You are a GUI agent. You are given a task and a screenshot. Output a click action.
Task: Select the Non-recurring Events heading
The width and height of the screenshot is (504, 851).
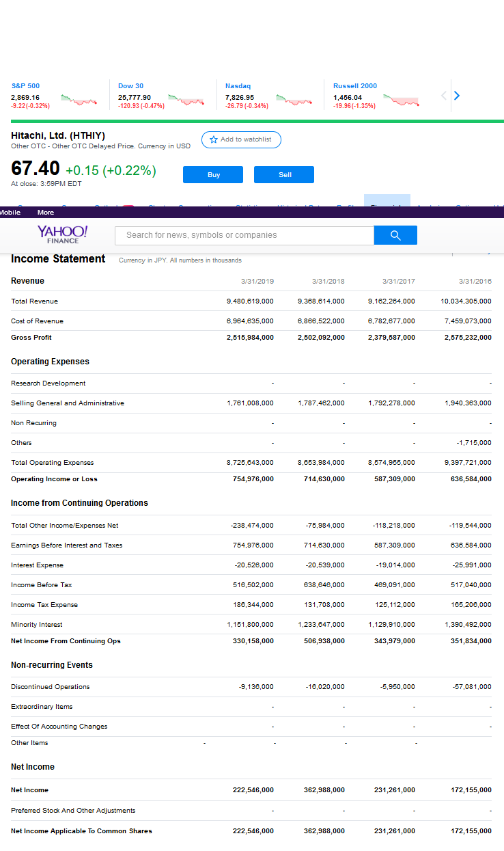coord(52,665)
